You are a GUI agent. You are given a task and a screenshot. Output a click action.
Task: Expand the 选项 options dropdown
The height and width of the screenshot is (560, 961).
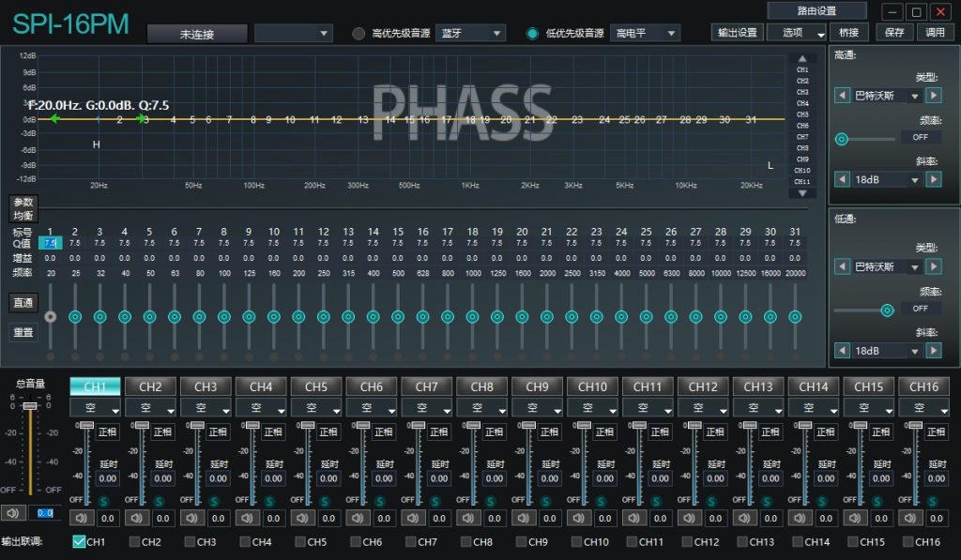tap(797, 33)
